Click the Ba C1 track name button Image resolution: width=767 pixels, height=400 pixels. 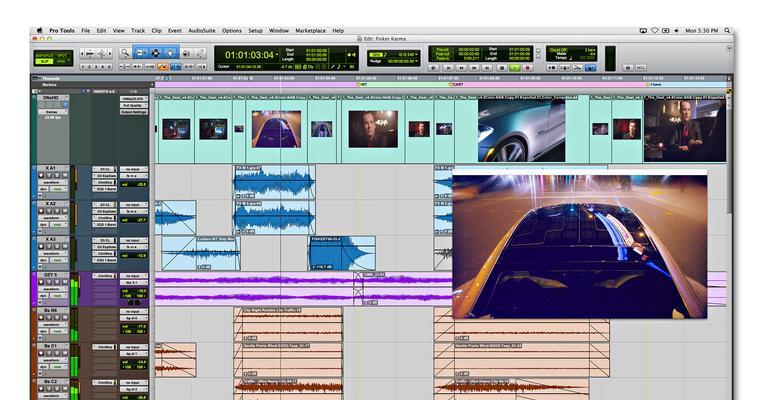pyautogui.click(x=51, y=346)
